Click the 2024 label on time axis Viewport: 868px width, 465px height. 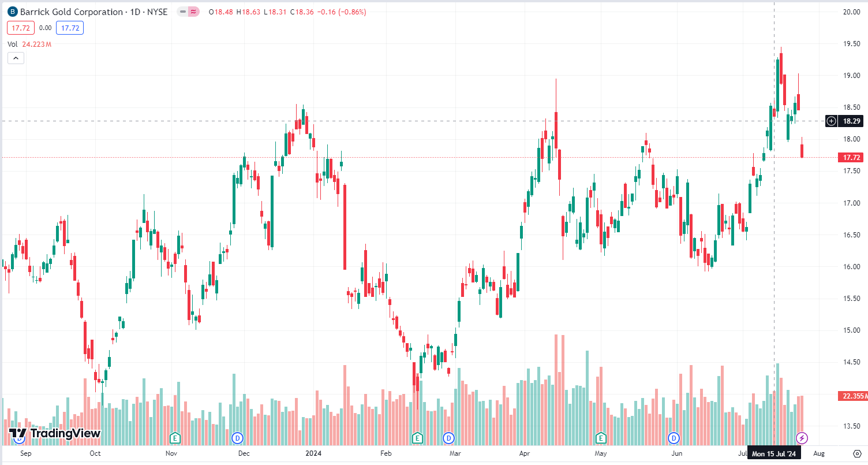point(313,454)
